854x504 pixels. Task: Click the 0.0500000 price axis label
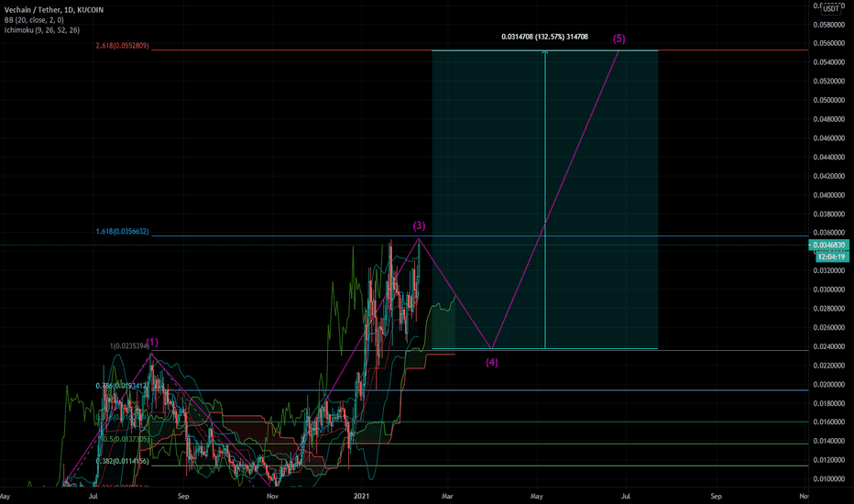(x=829, y=100)
